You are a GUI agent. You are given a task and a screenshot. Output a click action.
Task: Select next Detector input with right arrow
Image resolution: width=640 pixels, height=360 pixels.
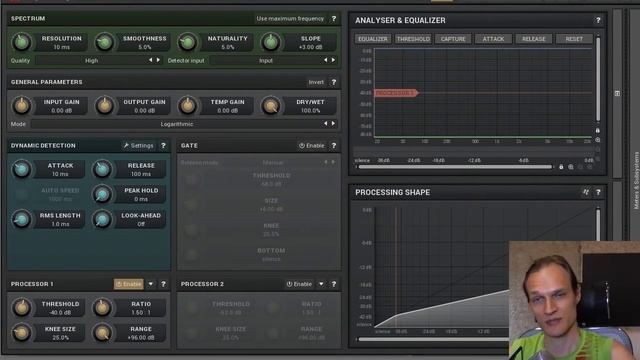click(333, 60)
